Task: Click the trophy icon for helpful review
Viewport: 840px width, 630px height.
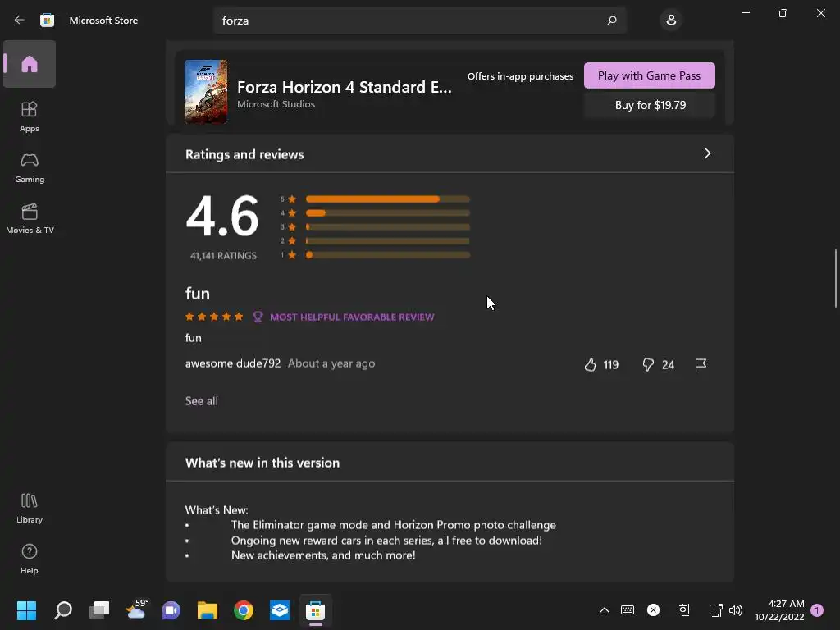Action: 258,317
